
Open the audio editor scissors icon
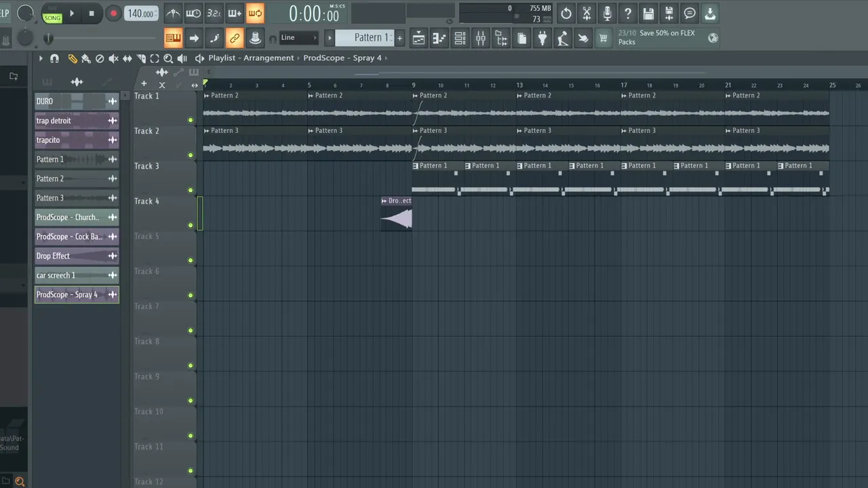click(587, 13)
